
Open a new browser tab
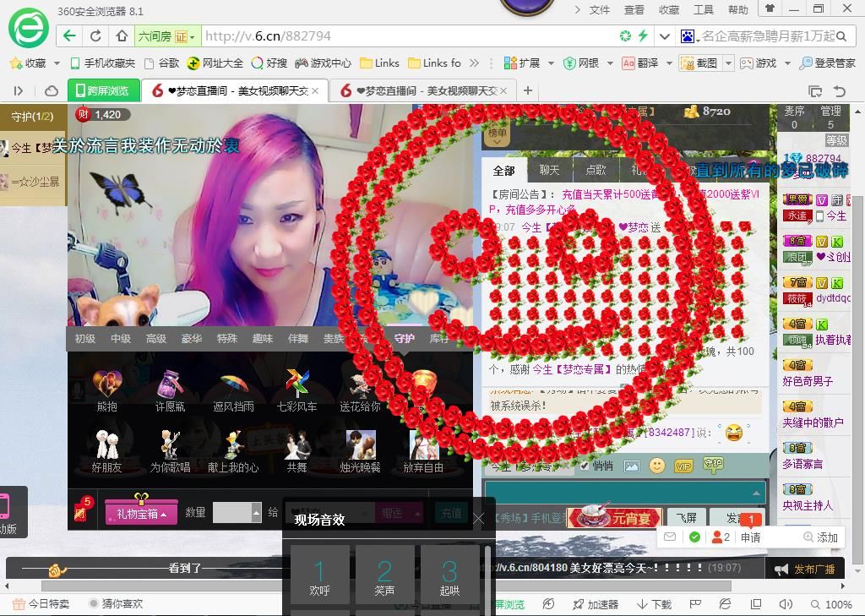tap(528, 90)
